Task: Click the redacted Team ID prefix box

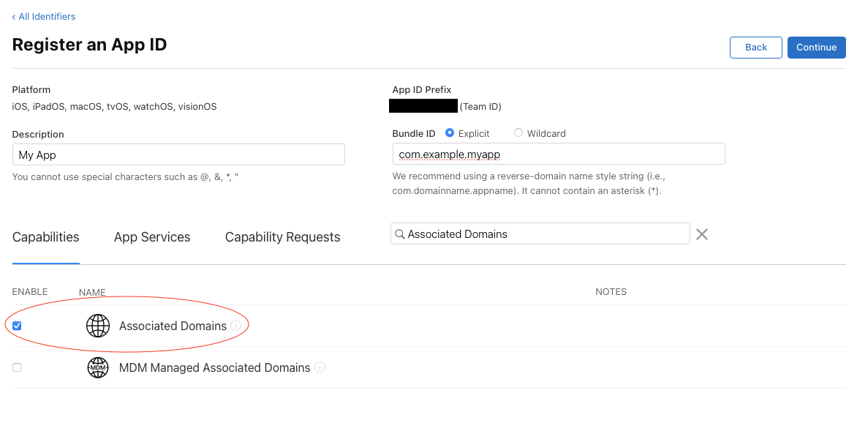Action: pos(423,105)
